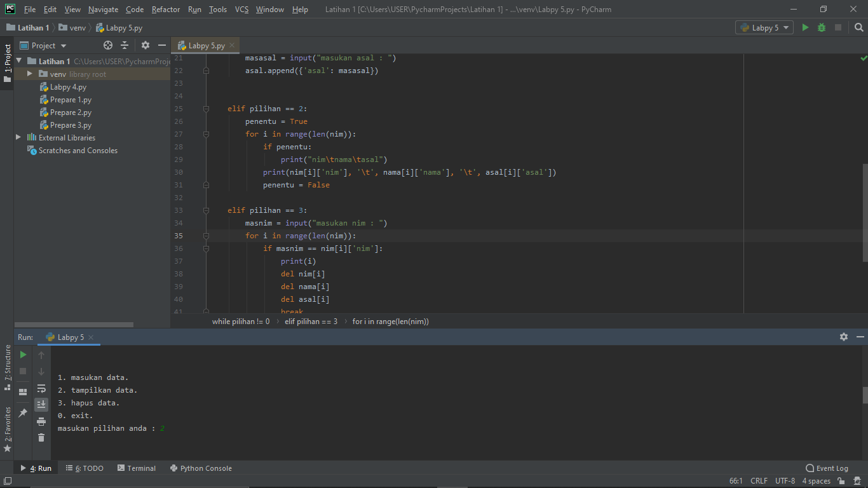This screenshot has height=488, width=868.
Task: Clear the Run console with the trash icon
Action: pos(41,437)
